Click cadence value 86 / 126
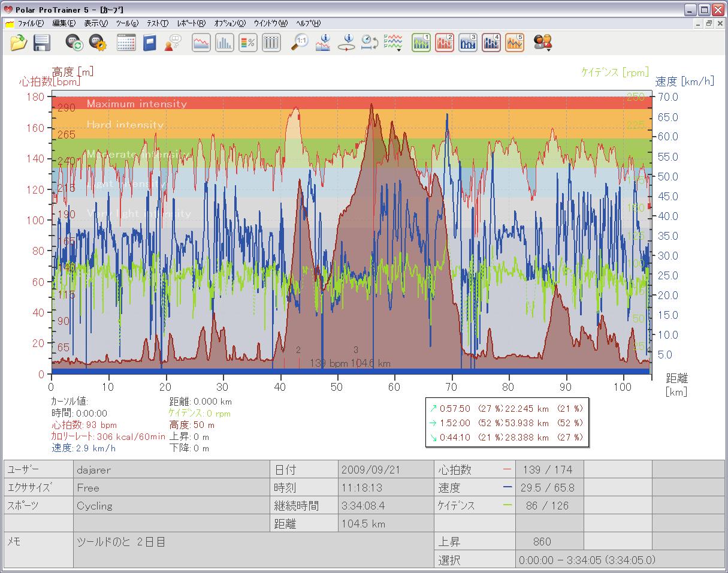728x573 pixels. click(x=549, y=505)
